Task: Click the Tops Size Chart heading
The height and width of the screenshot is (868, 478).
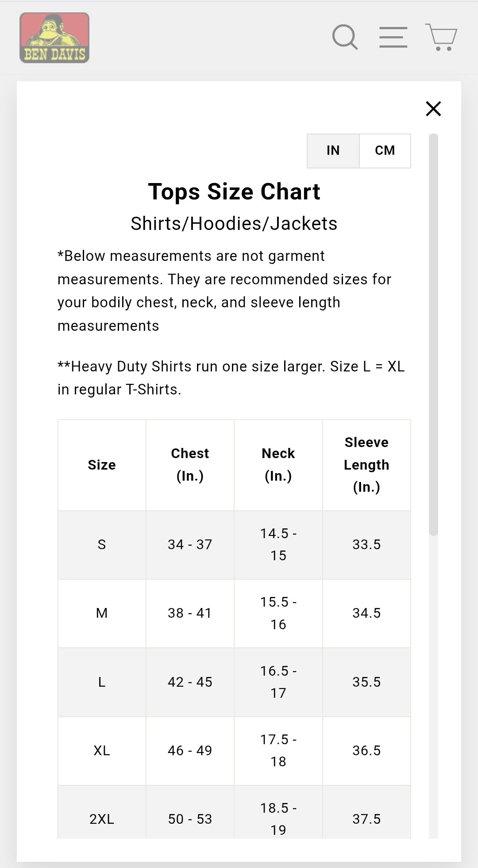Action: pyautogui.click(x=234, y=192)
